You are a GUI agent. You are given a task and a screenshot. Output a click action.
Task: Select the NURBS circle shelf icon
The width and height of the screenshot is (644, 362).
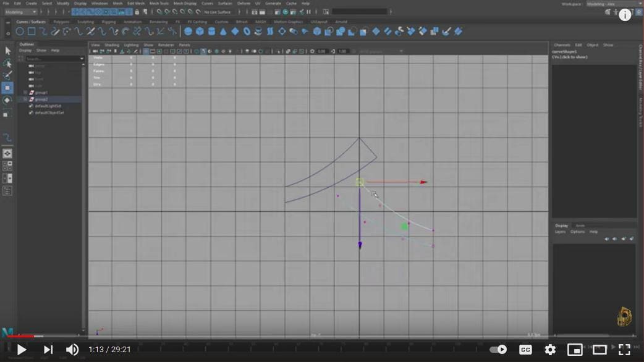(x=20, y=32)
